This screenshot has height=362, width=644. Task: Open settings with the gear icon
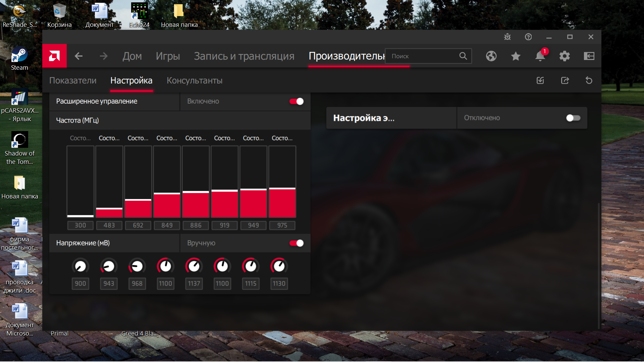click(x=565, y=56)
